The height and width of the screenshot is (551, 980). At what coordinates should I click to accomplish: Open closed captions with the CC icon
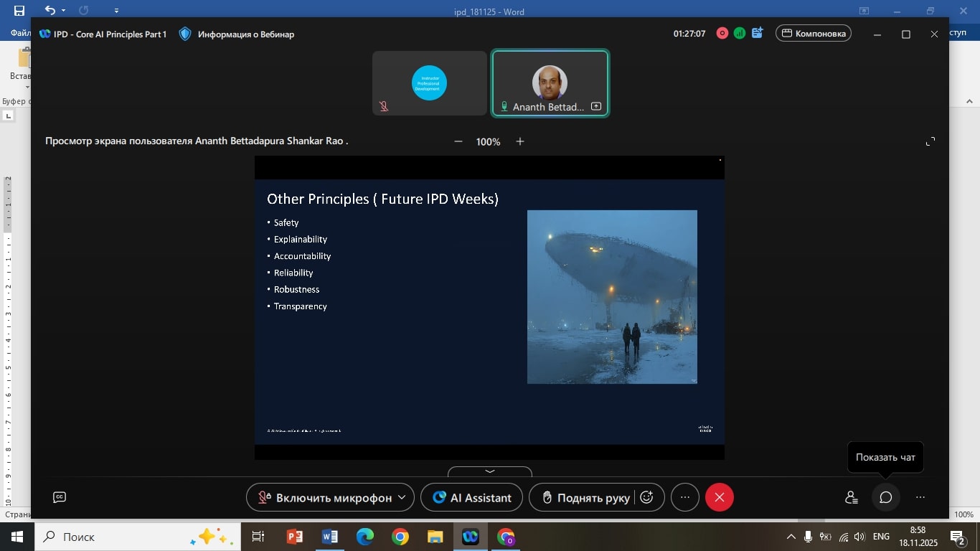(60, 497)
